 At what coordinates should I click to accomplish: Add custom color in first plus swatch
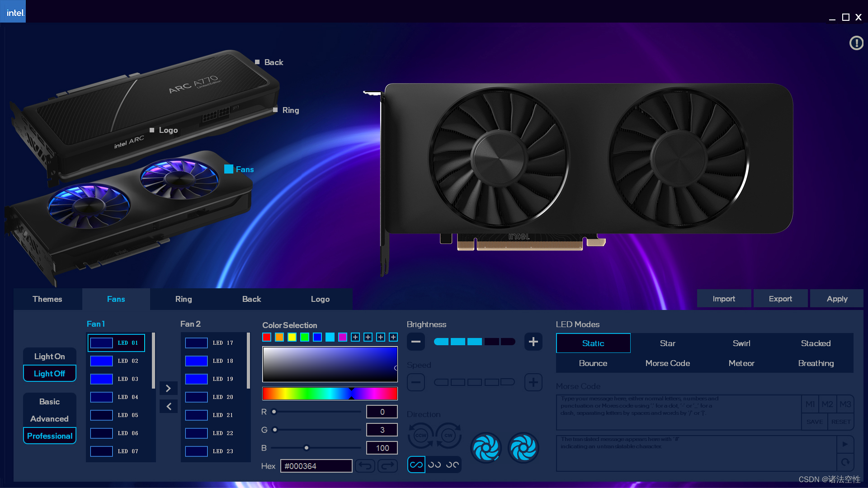click(x=355, y=337)
